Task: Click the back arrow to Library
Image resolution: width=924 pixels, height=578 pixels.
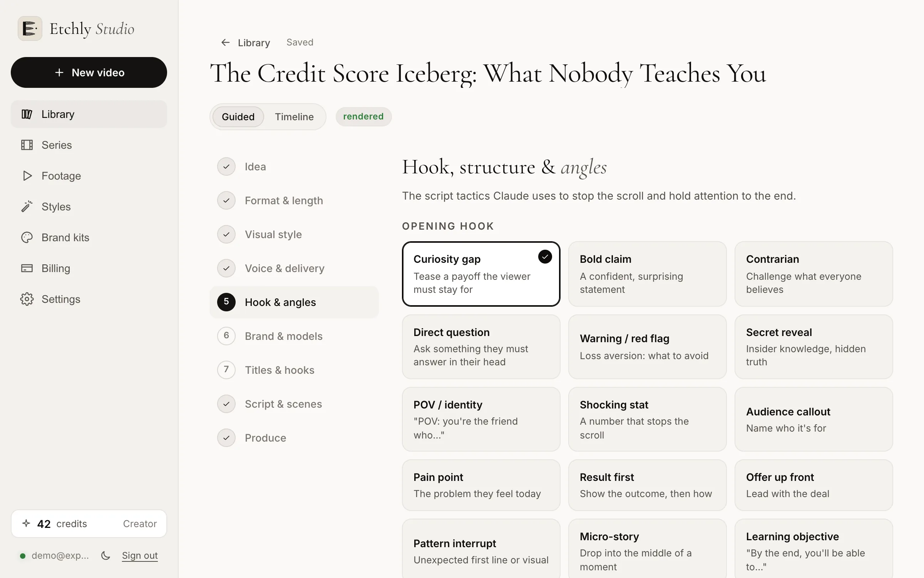Action: [x=226, y=42]
